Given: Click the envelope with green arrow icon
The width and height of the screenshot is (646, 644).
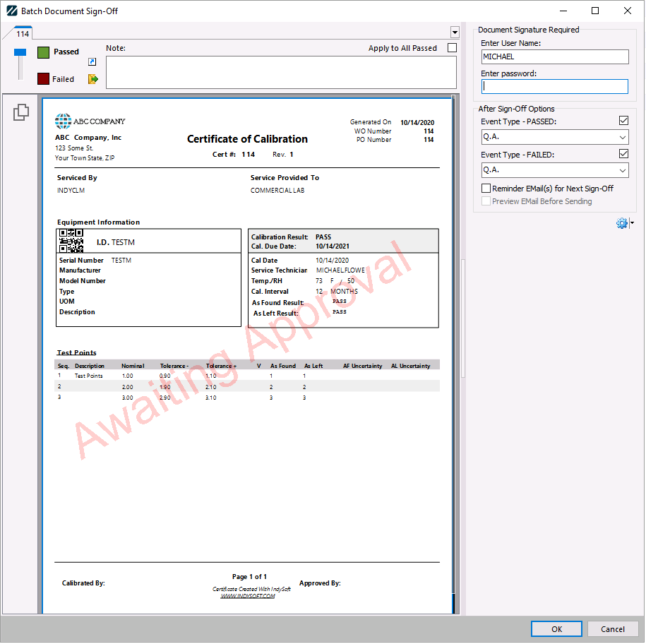Looking at the screenshot, I should click(92, 79).
